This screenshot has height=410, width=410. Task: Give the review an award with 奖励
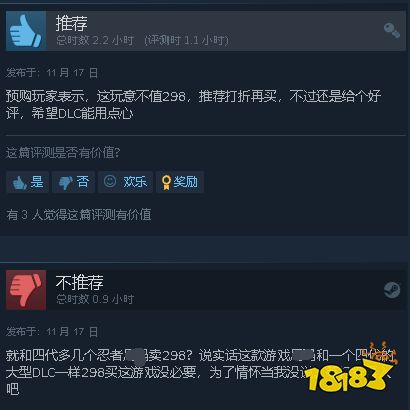point(180,182)
